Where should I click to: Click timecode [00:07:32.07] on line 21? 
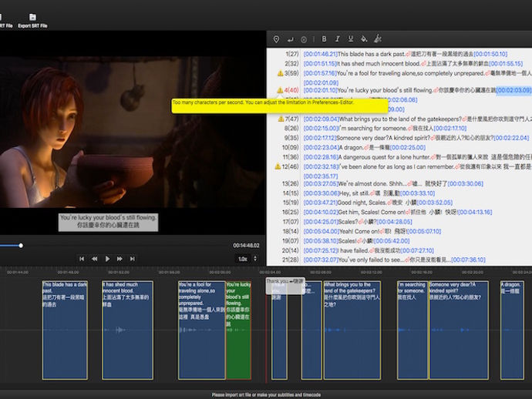[x=321, y=260]
